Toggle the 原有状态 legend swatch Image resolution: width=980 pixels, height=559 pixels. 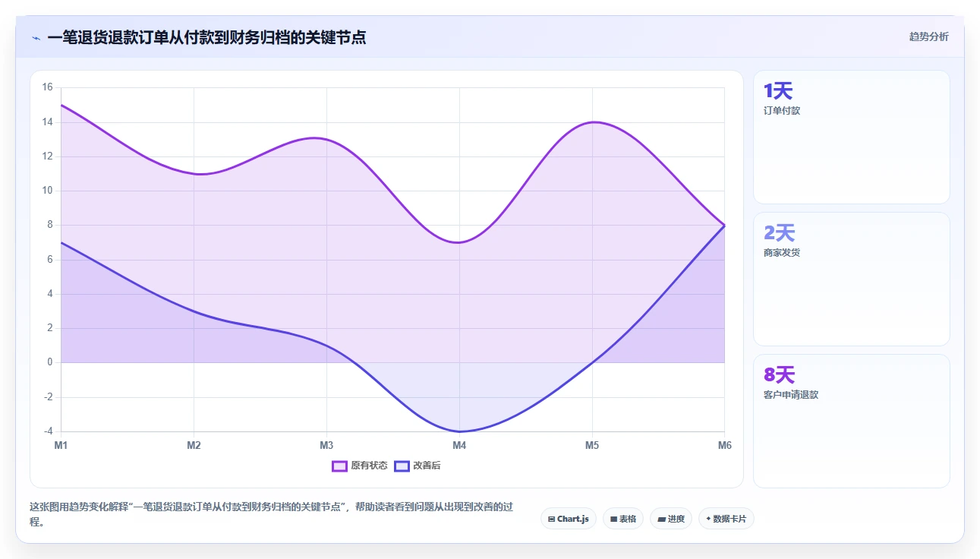point(339,466)
